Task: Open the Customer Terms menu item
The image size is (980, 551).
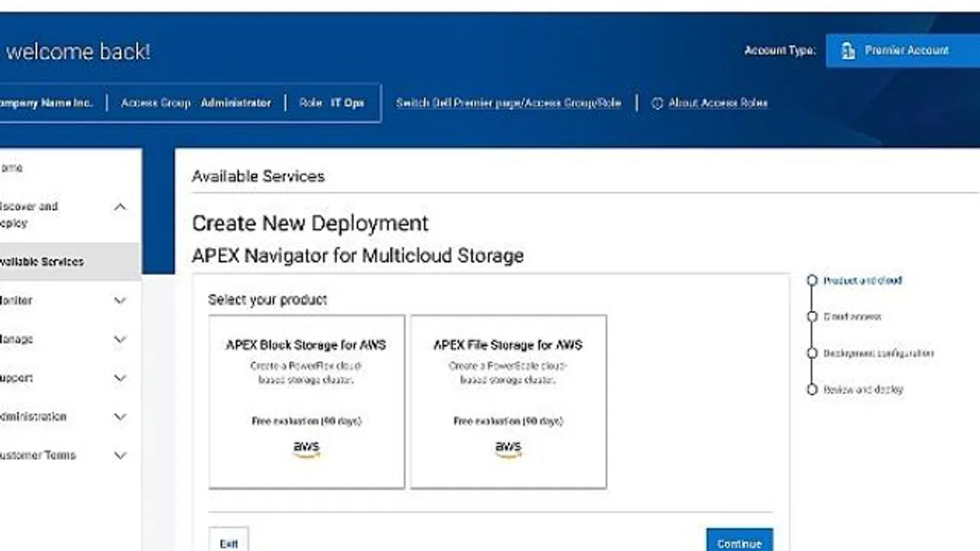Action: click(38, 455)
